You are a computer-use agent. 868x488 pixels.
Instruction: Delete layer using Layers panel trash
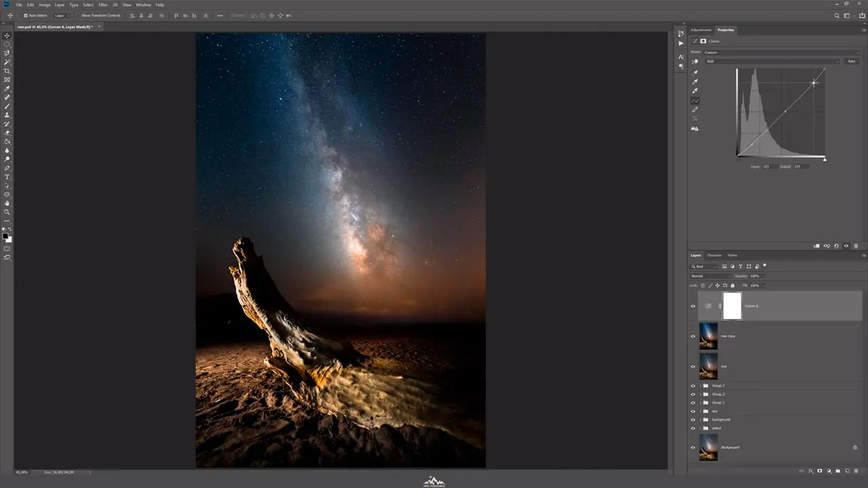pyautogui.click(x=856, y=470)
